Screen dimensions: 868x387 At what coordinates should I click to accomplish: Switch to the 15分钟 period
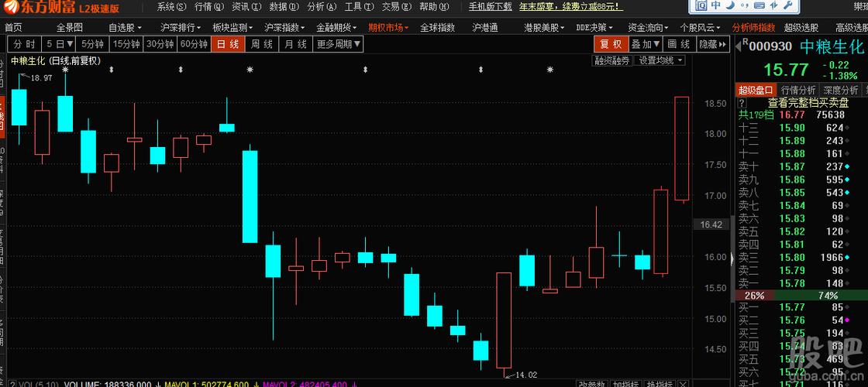click(x=126, y=44)
